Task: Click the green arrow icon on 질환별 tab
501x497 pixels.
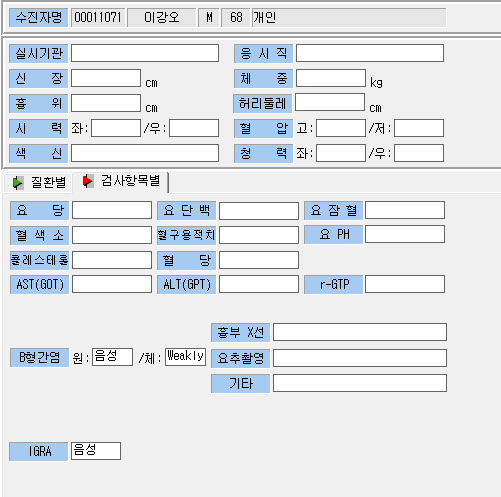Action: point(18,183)
